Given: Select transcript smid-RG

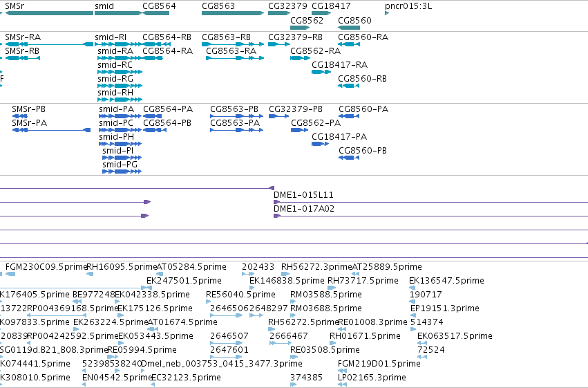Looking at the screenshot, I should tap(115, 79).
